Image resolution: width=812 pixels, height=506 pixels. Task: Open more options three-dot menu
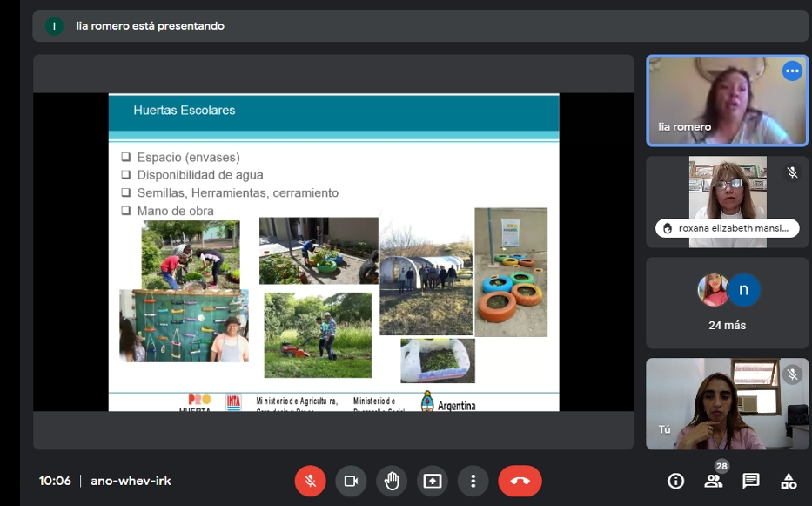coord(473,481)
